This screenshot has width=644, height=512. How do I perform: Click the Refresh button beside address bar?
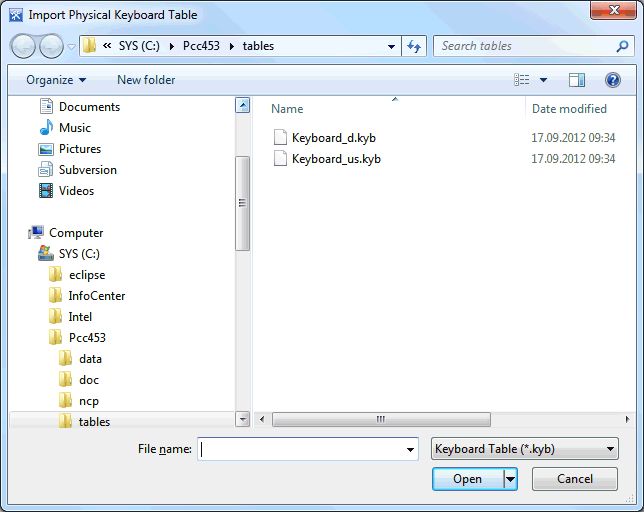(414, 46)
